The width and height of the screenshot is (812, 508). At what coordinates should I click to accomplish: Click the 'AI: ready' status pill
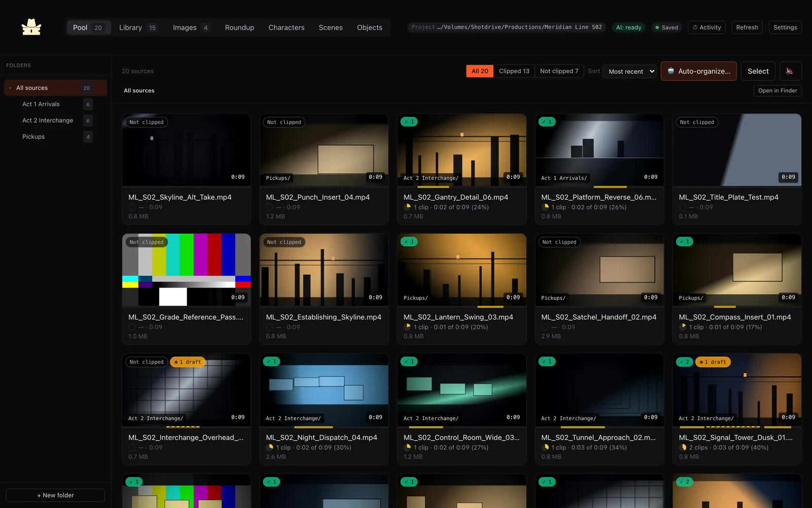point(629,27)
